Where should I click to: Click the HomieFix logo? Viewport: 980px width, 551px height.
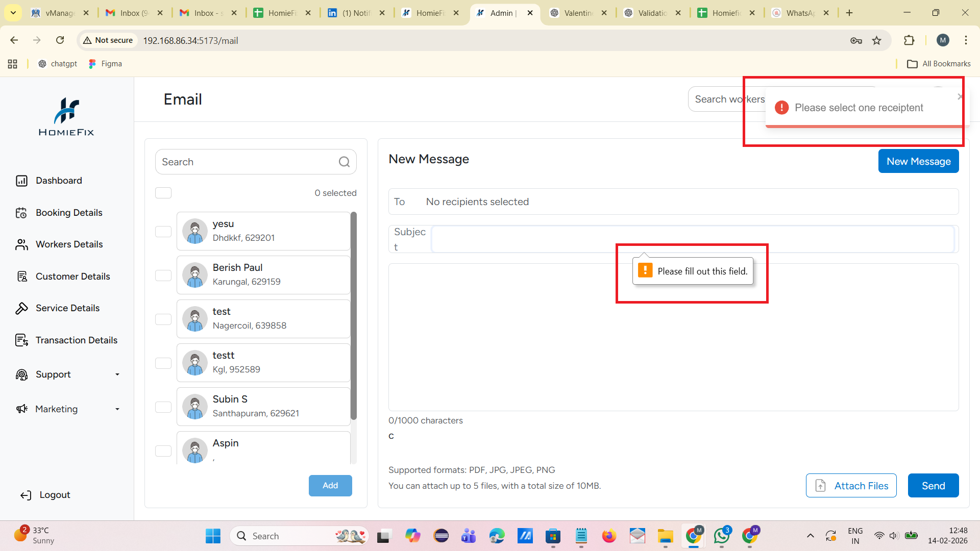click(x=66, y=117)
